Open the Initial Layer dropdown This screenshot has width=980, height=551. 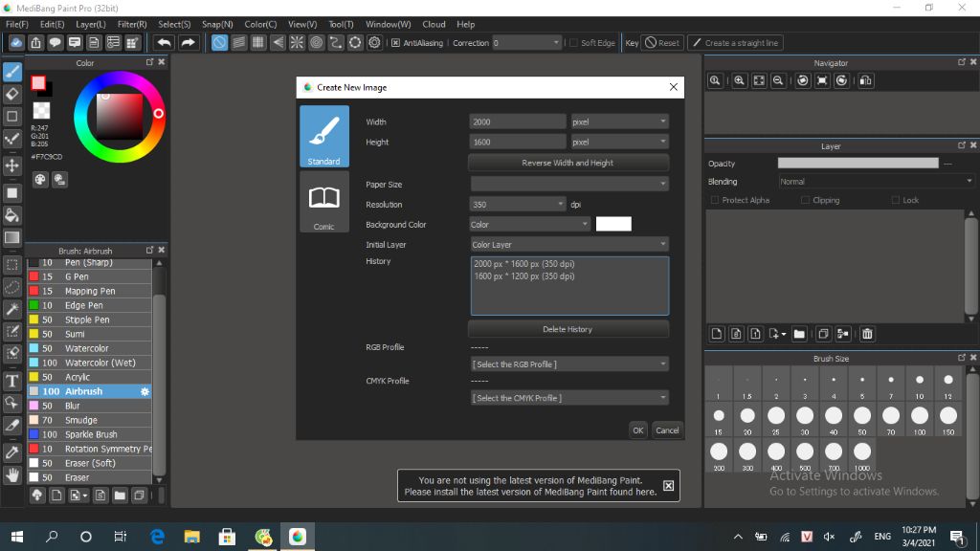(569, 244)
